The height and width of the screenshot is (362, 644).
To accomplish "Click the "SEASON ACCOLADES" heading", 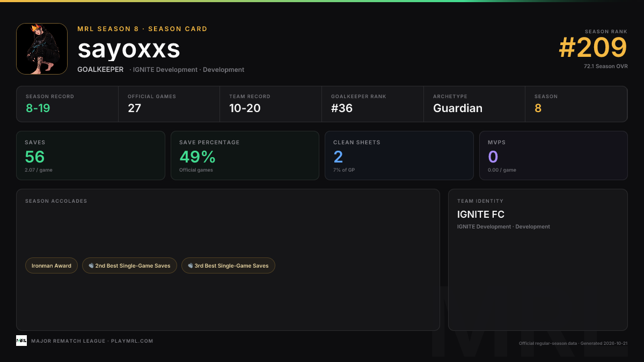I will 56,201.
